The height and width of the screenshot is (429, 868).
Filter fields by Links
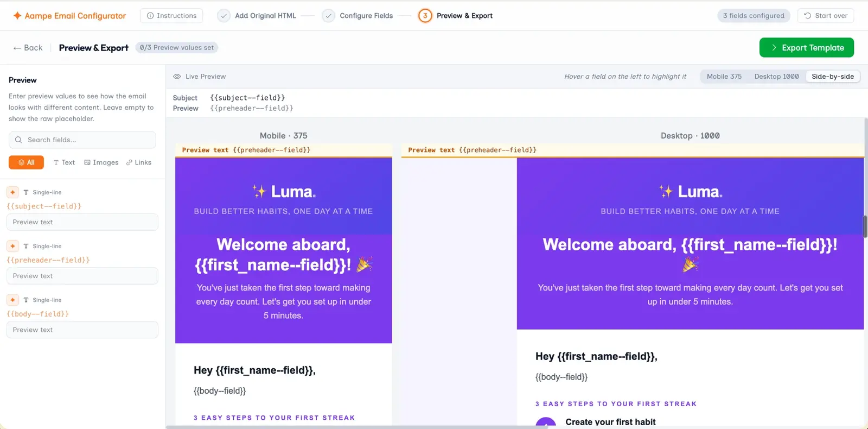pyautogui.click(x=139, y=162)
